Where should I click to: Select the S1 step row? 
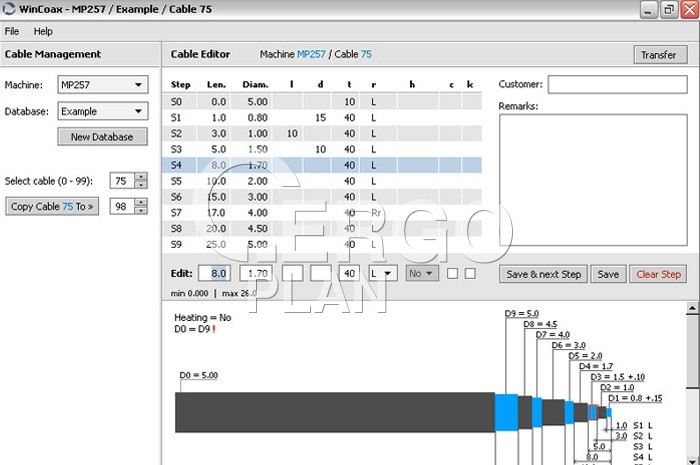(x=321, y=118)
